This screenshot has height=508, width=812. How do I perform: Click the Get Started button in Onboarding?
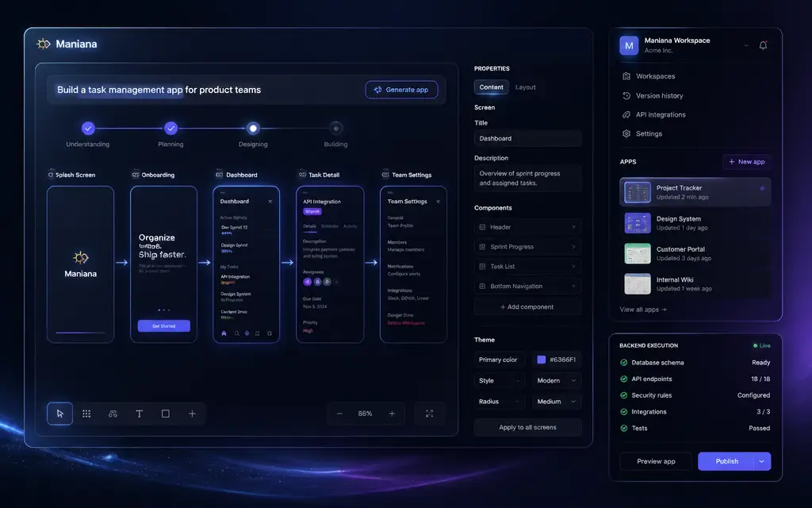(163, 326)
